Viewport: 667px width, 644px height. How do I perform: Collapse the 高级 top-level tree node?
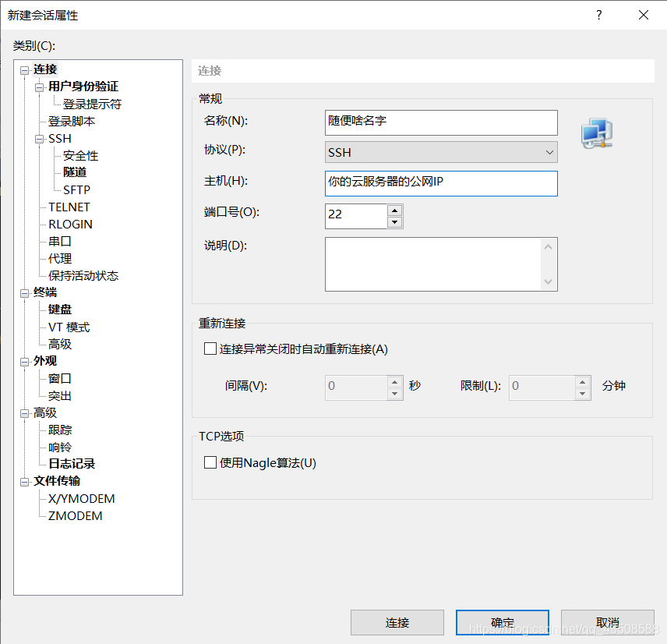pos(25,413)
